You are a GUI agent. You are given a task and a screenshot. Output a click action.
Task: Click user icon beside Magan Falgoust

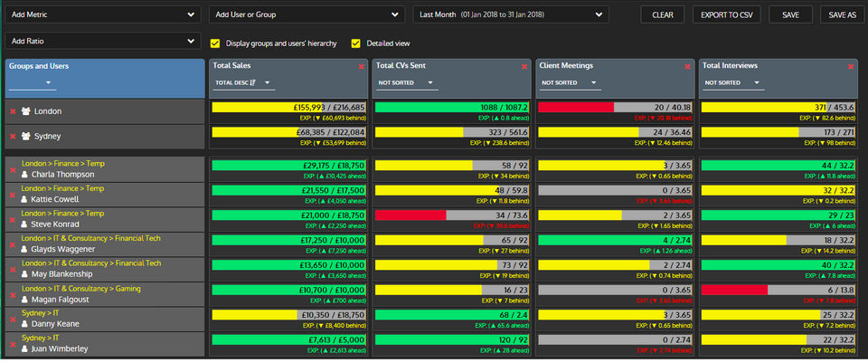(x=24, y=300)
